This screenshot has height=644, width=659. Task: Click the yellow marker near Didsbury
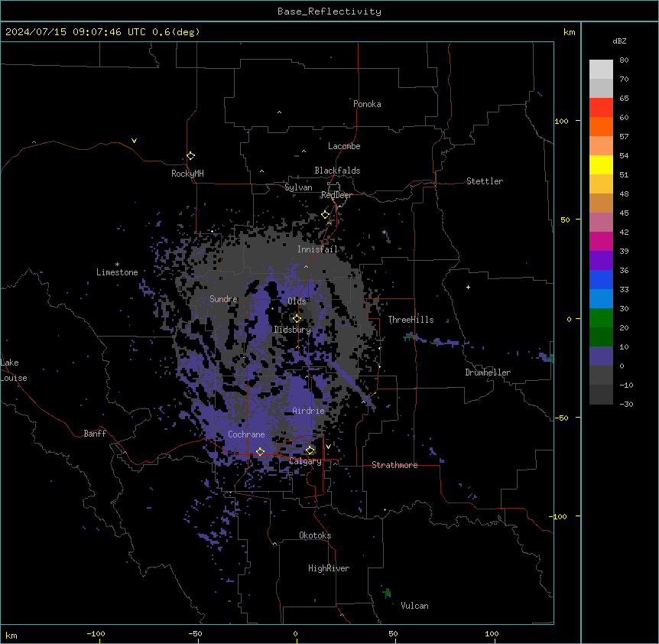tap(297, 319)
